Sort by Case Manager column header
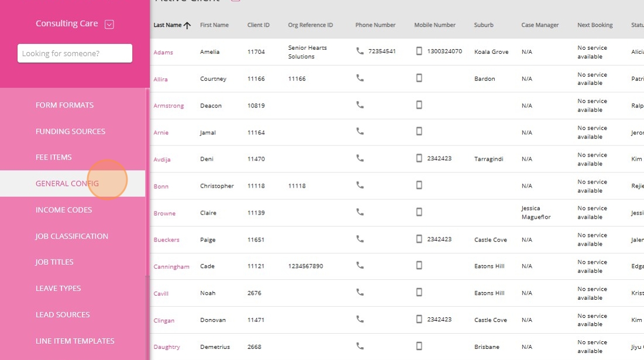 coord(540,25)
